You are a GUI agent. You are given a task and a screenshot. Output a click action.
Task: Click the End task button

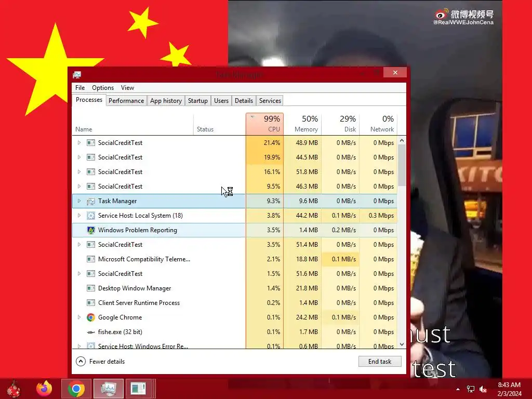[x=380, y=362]
